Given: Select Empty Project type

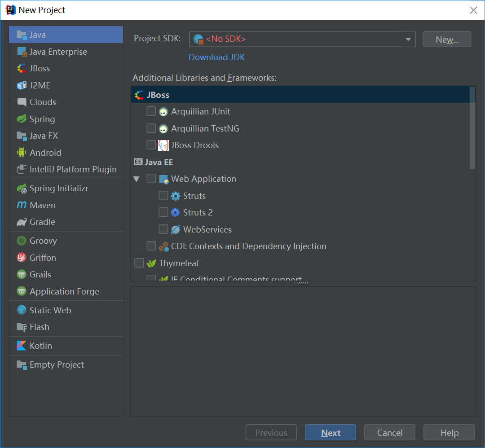Looking at the screenshot, I should pos(66,365).
